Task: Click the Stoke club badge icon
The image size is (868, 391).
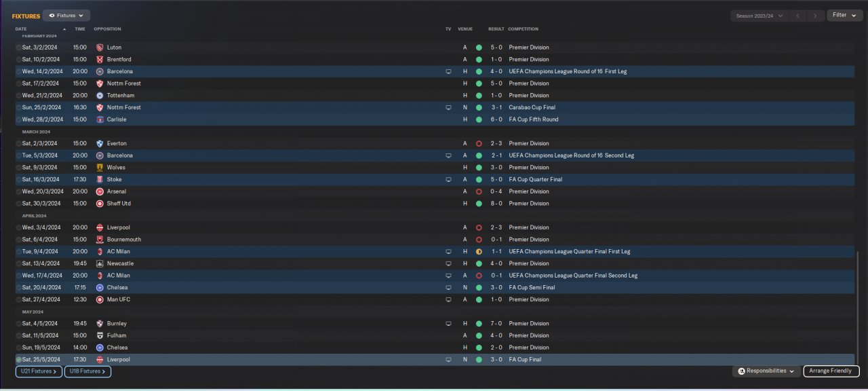Action: pos(100,180)
